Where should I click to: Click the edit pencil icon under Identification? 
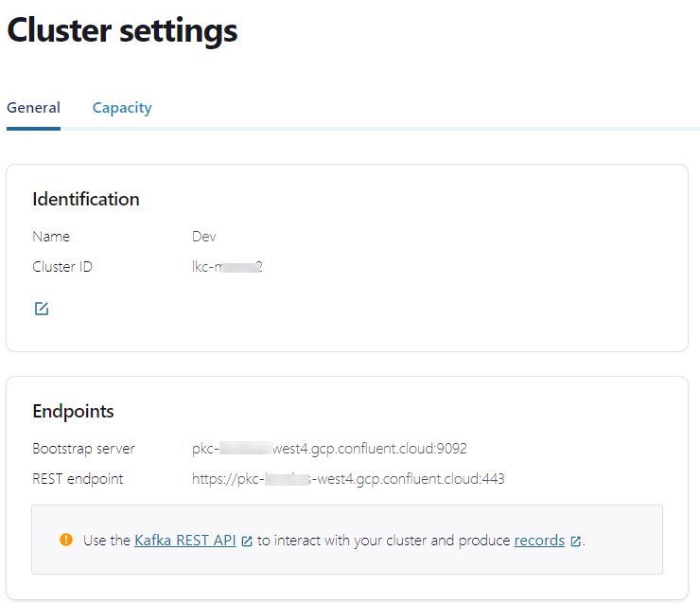click(42, 309)
